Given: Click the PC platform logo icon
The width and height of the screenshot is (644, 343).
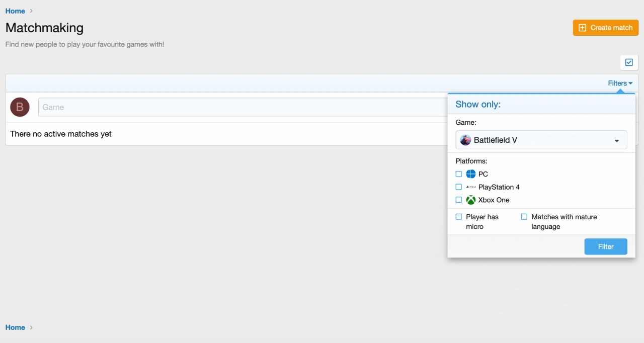Looking at the screenshot, I should pos(470,174).
